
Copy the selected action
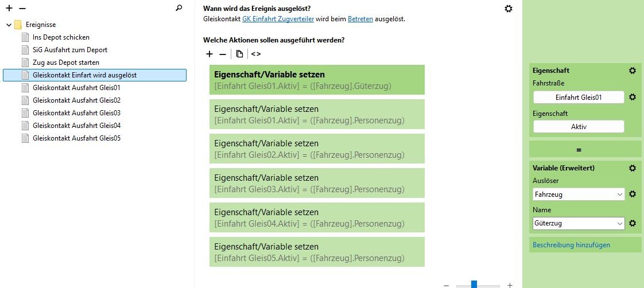point(239,54)
